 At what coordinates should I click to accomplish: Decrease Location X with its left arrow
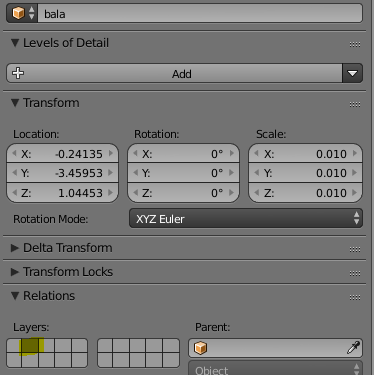[x=14, y=153]
